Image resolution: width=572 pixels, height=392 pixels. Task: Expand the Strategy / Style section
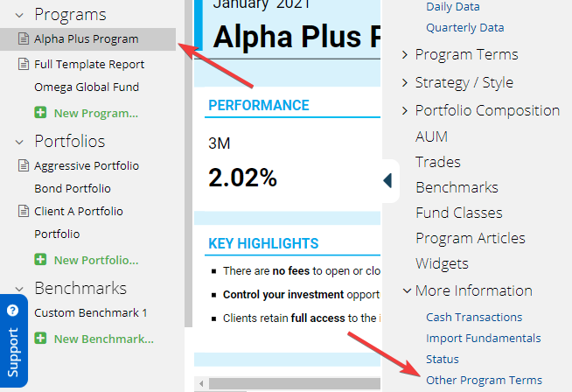[x=405, y=82]
